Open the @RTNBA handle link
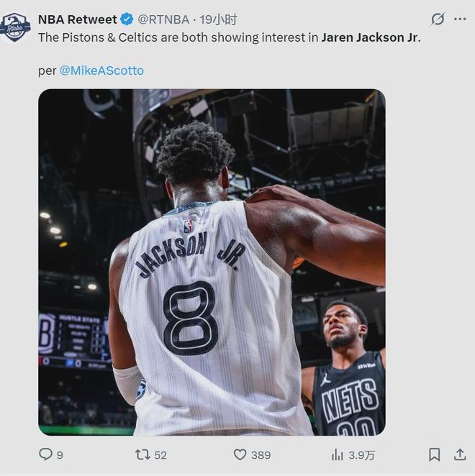Image resolution: width=475 pixels, height=476 pixels. [x=163, y=19]
